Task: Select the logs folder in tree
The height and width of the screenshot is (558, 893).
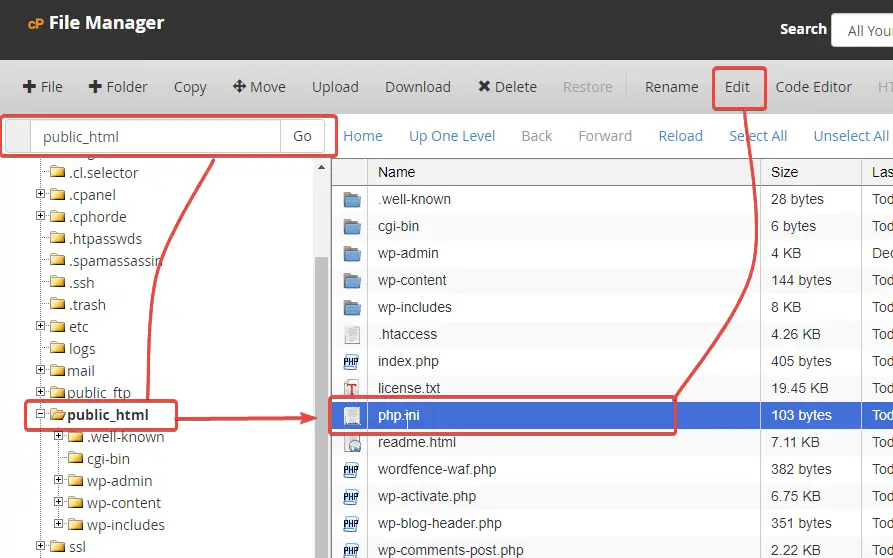Action: 82,348
